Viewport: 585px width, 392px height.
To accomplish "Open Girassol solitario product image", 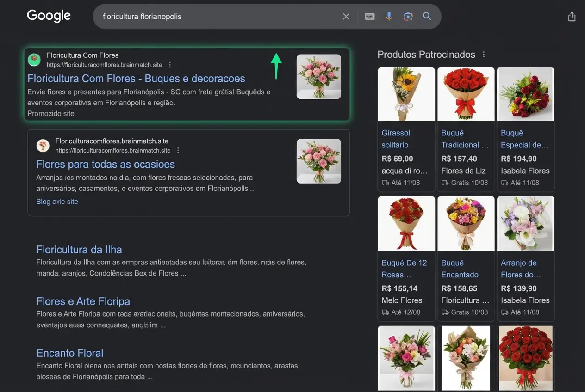I will click(x=406, y=94).
